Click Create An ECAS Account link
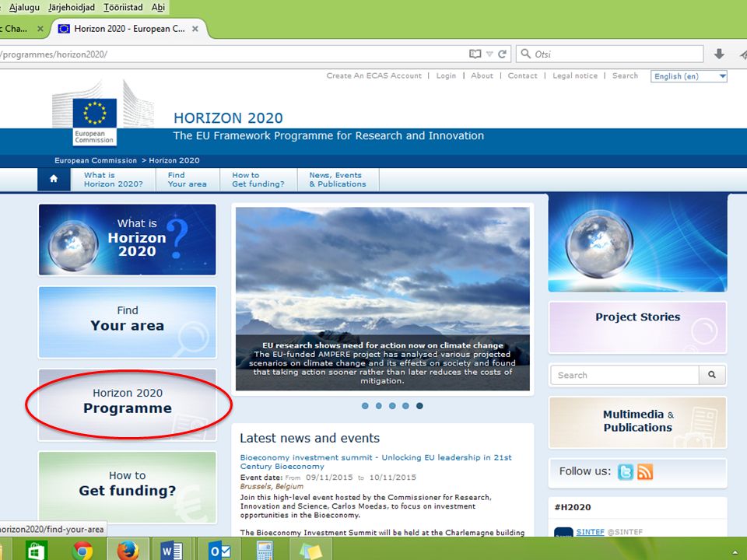The width and height of the screenshot is (747, 560). 374,75
